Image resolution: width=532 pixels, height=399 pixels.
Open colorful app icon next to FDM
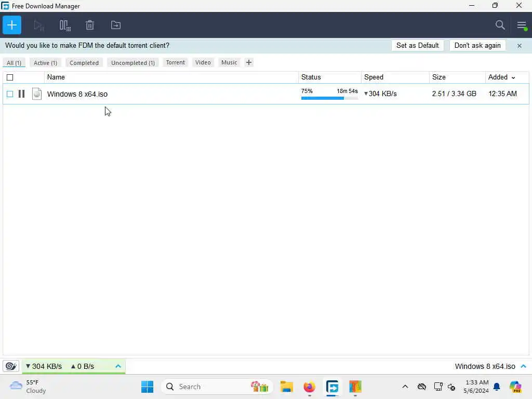pyautogui.click(x=355, y=387)
